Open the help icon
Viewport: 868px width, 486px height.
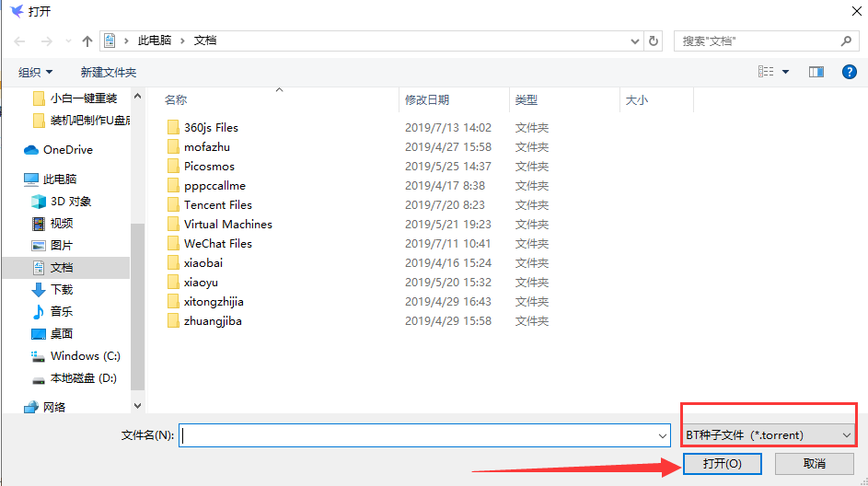click(850, 72)
